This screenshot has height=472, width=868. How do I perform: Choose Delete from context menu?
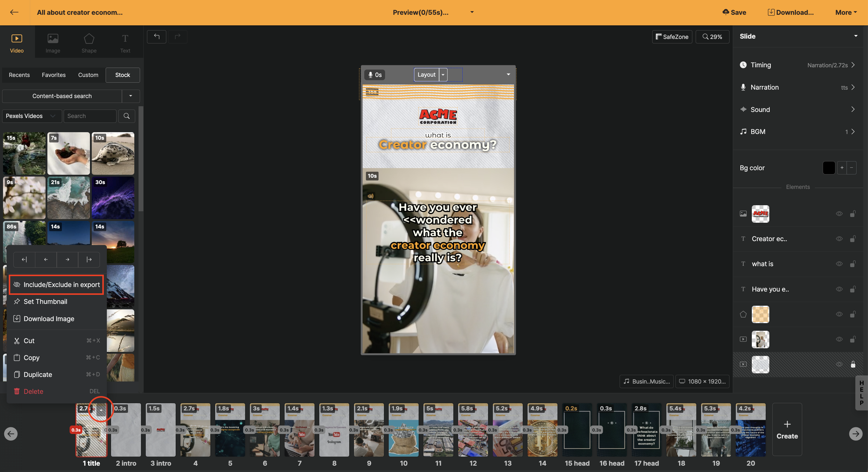pyautogui.click(x=56, y=391)
